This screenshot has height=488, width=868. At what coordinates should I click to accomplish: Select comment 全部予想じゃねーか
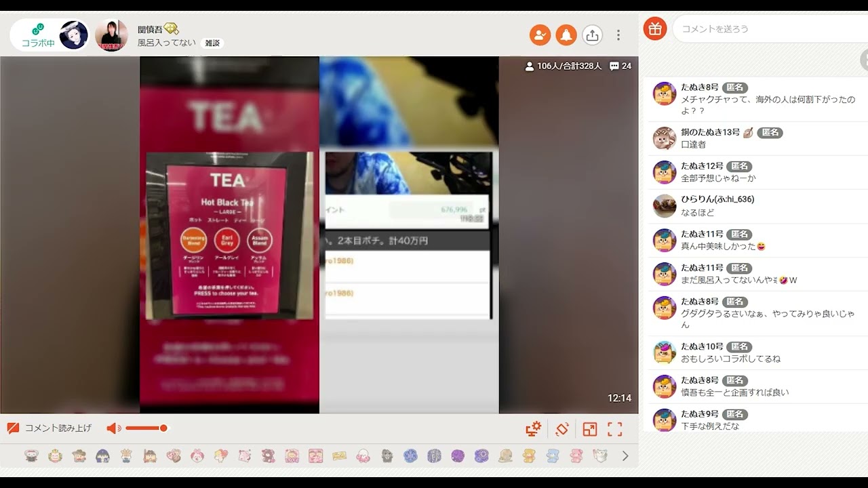click(x=718, y=178)
